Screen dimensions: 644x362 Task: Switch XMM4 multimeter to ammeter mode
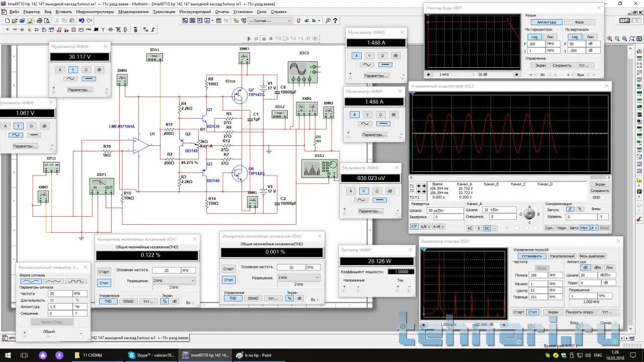(60, 70)
